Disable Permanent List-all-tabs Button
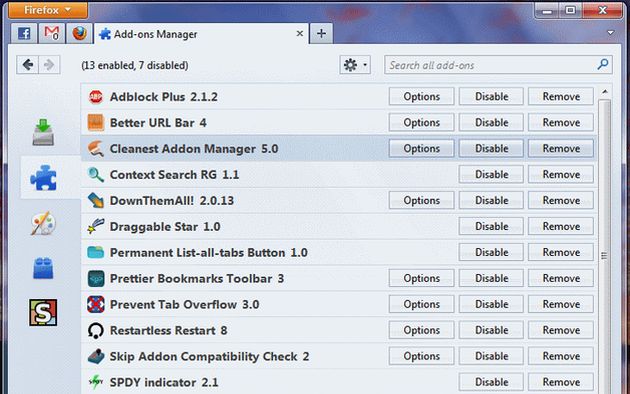Viewport: 630px width, 394px height. [x=491, y=252]
